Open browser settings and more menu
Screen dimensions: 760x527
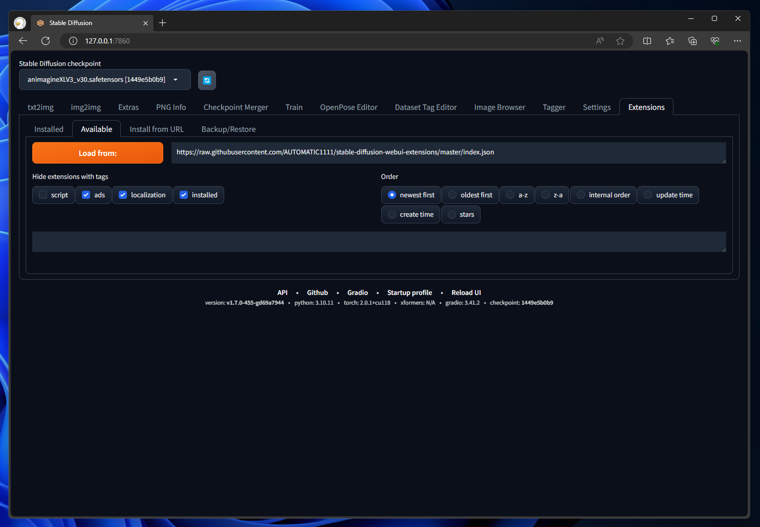[x=737, y=41]
